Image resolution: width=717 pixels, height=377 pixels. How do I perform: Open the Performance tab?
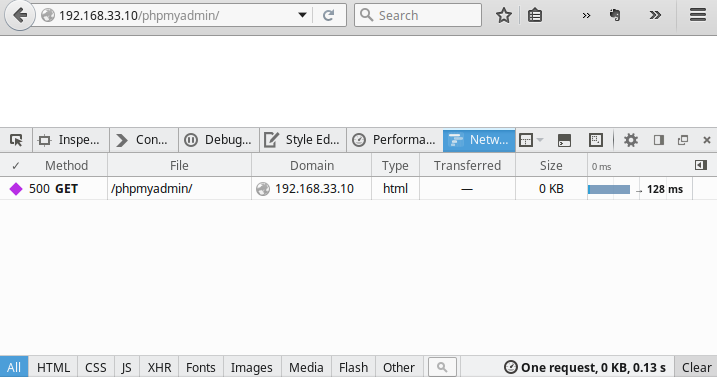(x=395, y=140)
